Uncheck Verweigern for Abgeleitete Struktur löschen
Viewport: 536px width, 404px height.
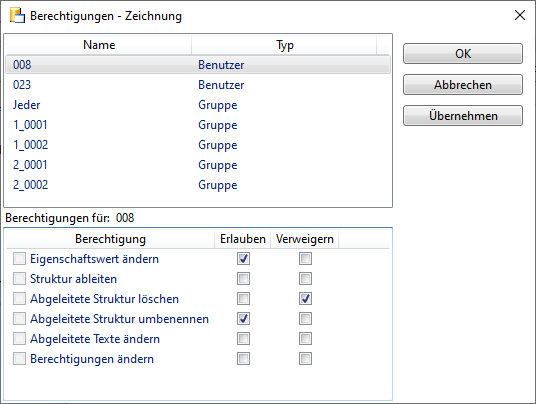coord(305,298)
